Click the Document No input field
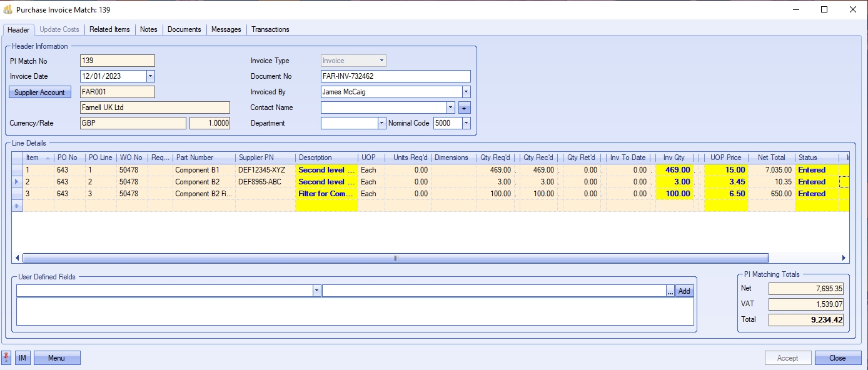The image size is (868, 370). 395,76
